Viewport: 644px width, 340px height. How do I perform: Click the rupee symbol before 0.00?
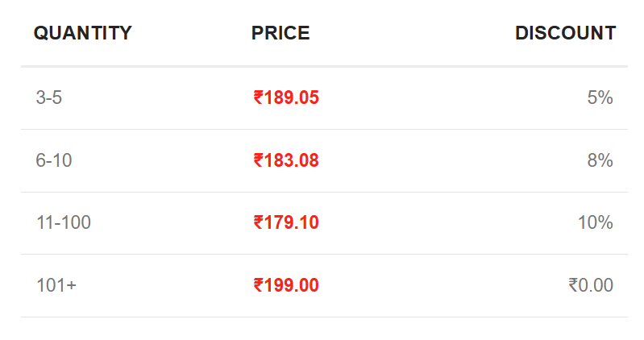(x=573, y=285)
